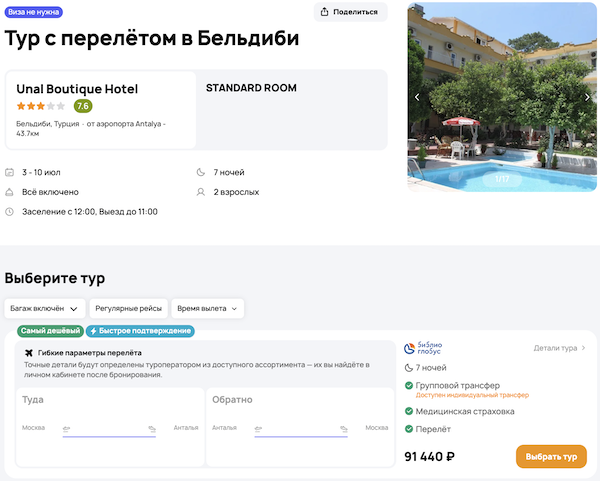Show previous hotel photo with left arrow
This screenshot has width=600, height=481.
(417, 97)
